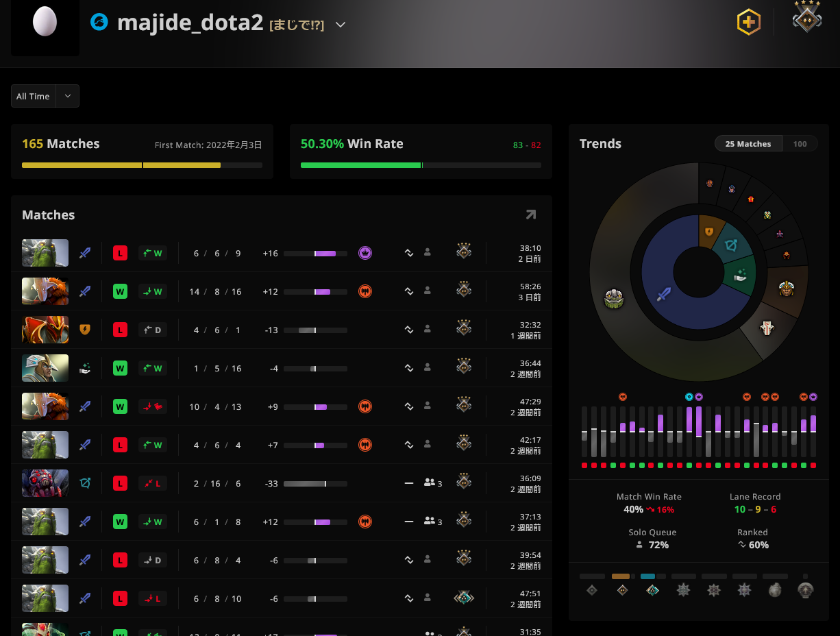Open the egg profile avatar

(x=45, y=23)
